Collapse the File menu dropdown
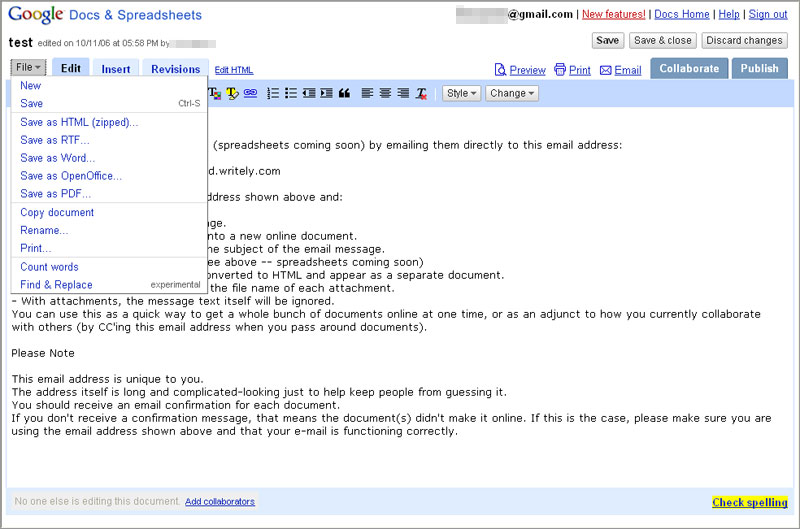This screenshot has height=529, width=800. coord(28,67)
